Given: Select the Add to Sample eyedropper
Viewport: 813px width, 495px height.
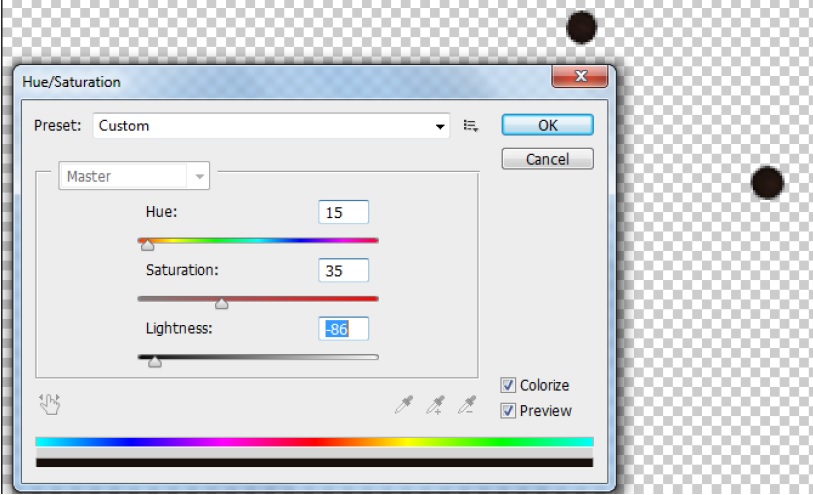Looking at the screenshot, I should coord(435,404).
